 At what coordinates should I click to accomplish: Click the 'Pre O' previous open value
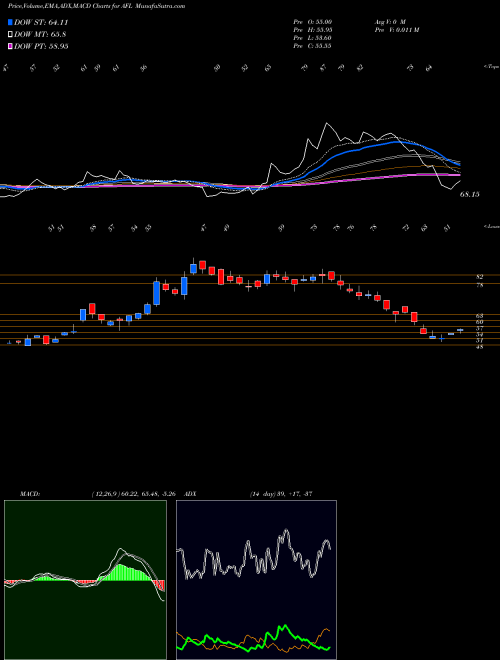tap(312, 21)
